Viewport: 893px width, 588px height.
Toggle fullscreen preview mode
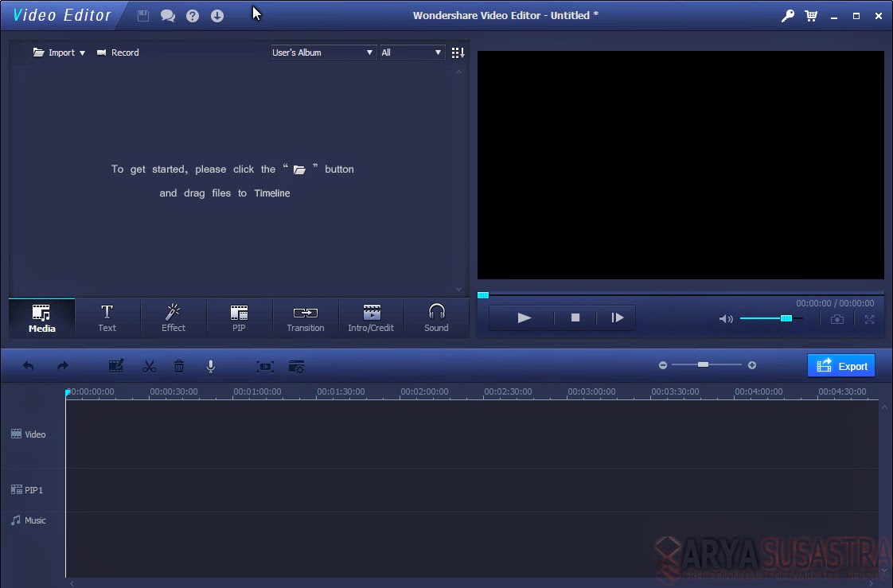[x=869, y=318]
